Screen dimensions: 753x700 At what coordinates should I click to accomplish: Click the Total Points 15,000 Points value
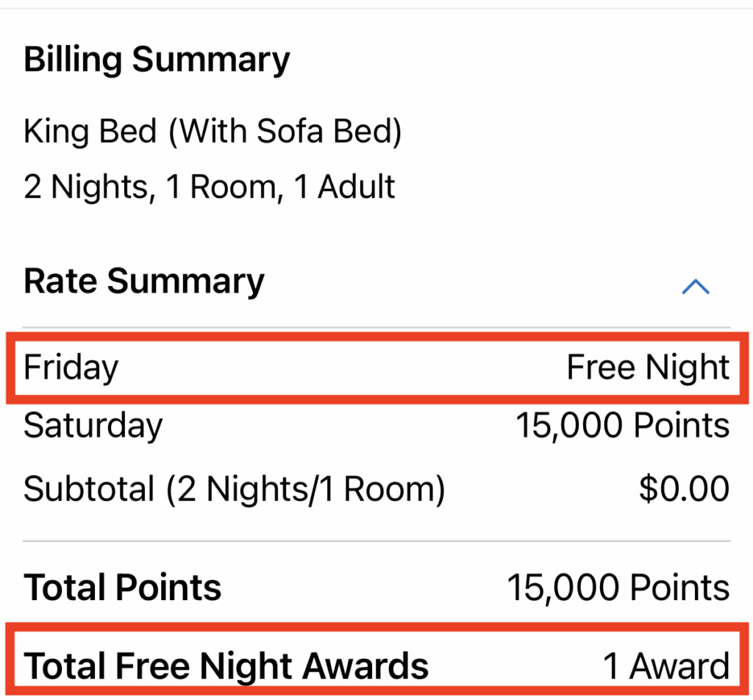(x=618, y=587)
